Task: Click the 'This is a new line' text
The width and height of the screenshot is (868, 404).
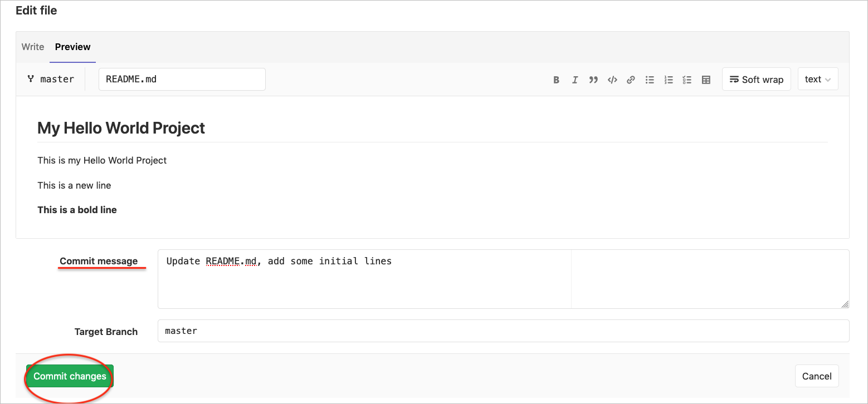Action: (x=74, y=185)
